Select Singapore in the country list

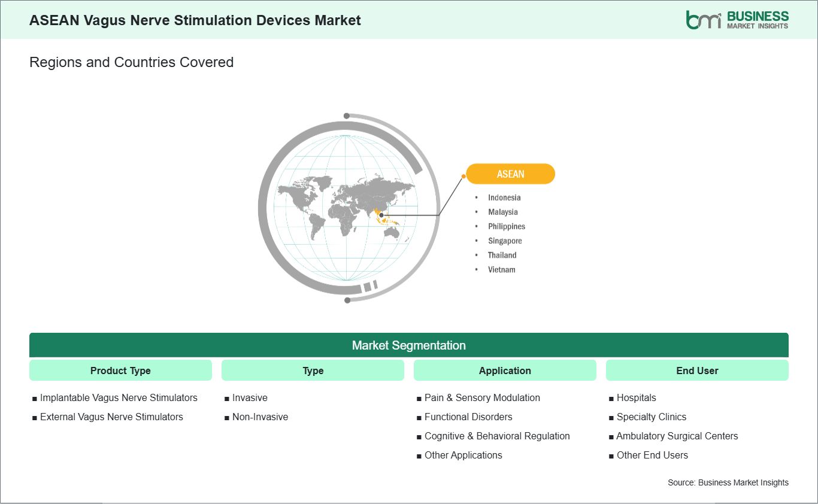(x=505, y=241)
